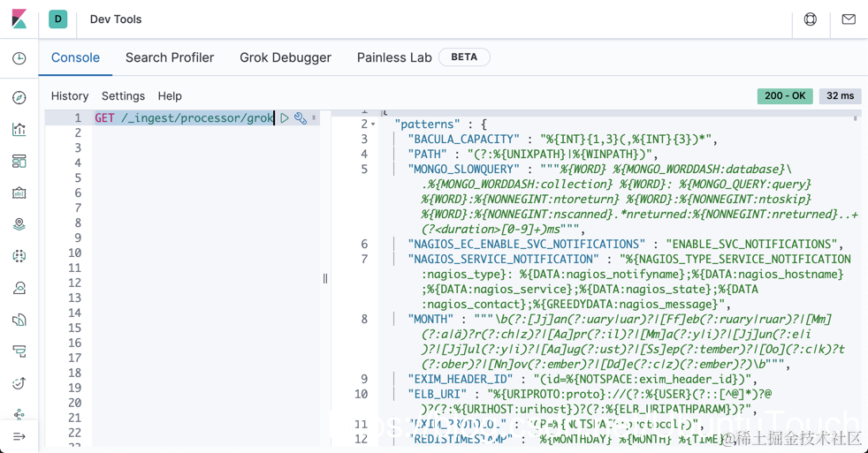Switch to the Search Profiler tab

170,57
